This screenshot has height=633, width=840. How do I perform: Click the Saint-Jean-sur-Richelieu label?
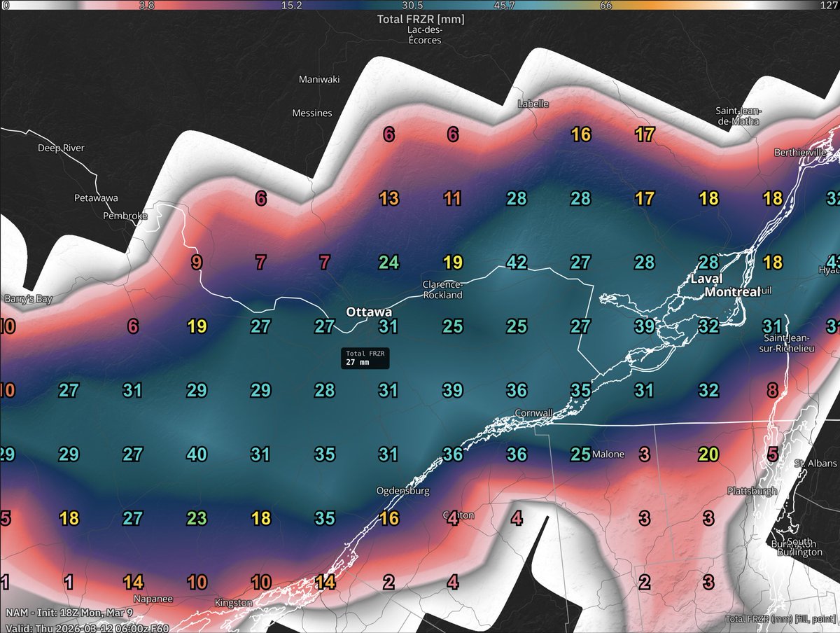[x=788, y=343]
